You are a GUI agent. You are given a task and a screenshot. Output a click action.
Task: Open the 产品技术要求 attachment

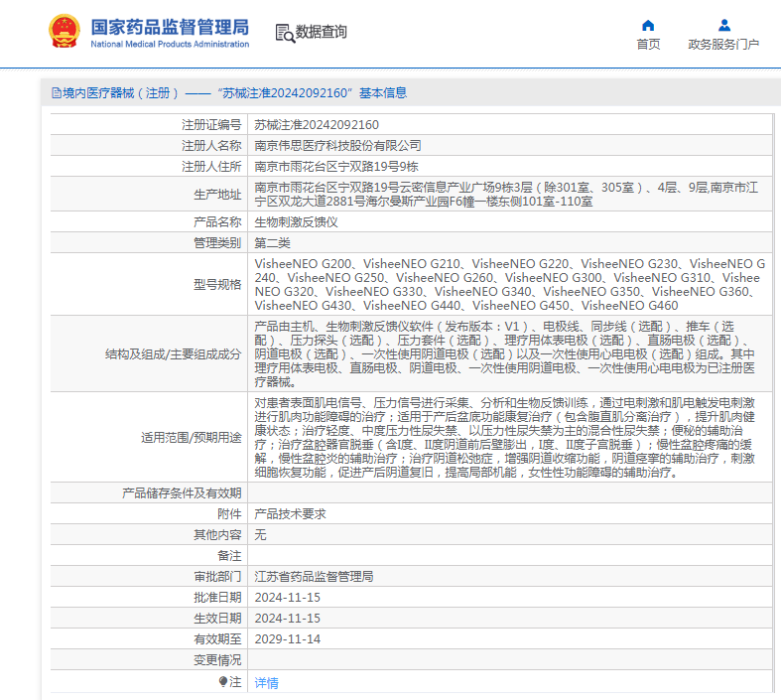290,513
